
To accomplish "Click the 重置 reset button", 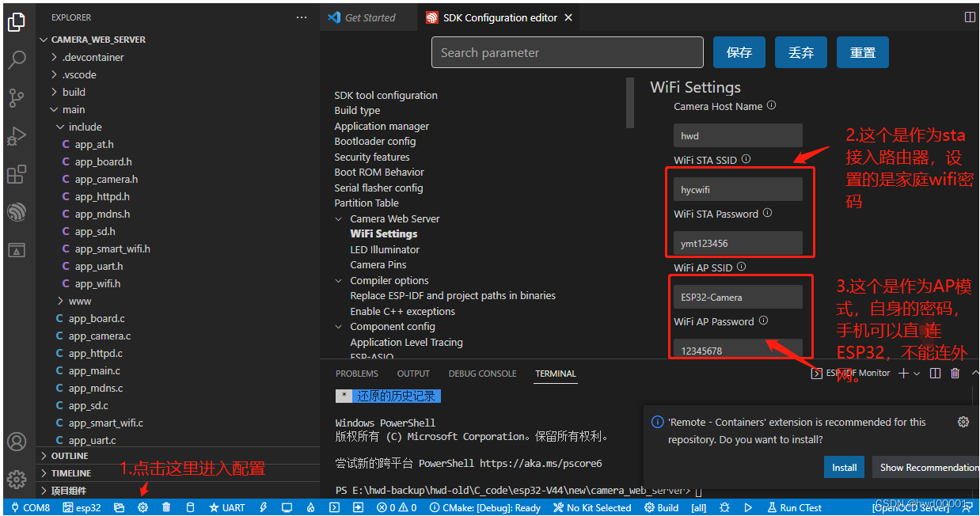I will click(863, 52).
